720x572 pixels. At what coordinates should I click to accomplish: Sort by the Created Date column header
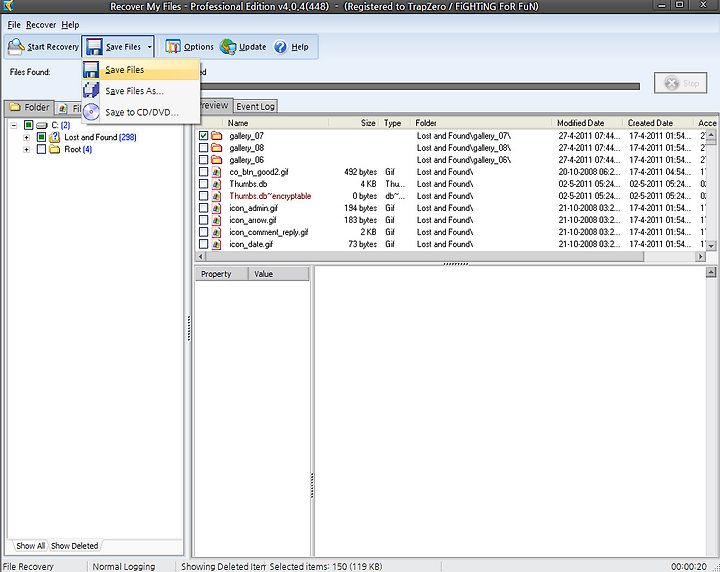(658, 123)
